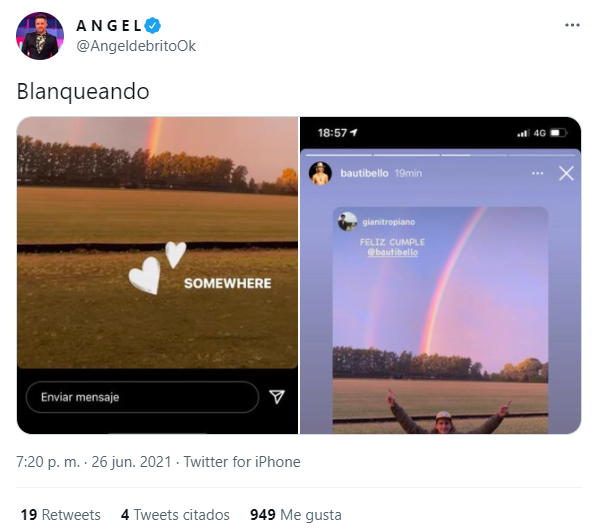Viewport: 596px width, 531px height.
Task: View the 19 Retweets list
Action: [60, 515]
